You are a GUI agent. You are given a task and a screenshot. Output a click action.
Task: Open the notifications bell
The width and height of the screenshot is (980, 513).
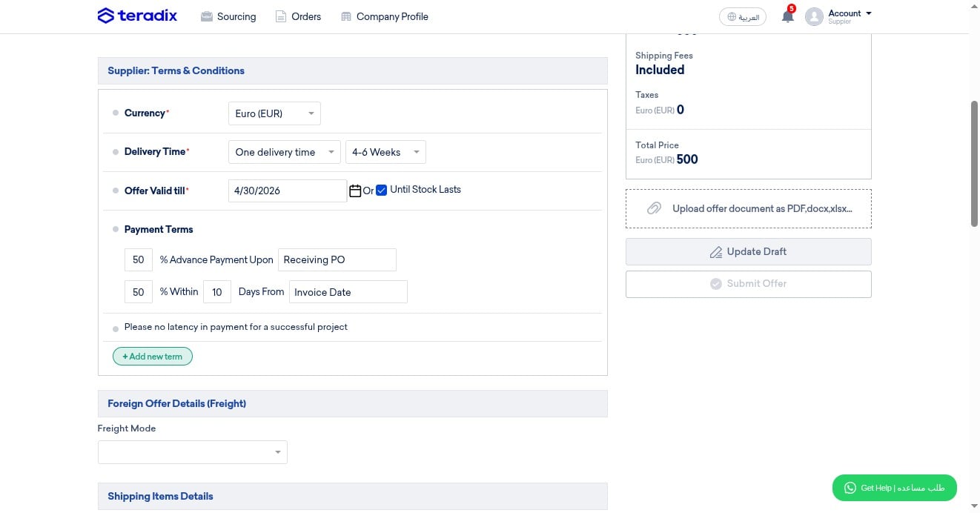click(787, 16)
